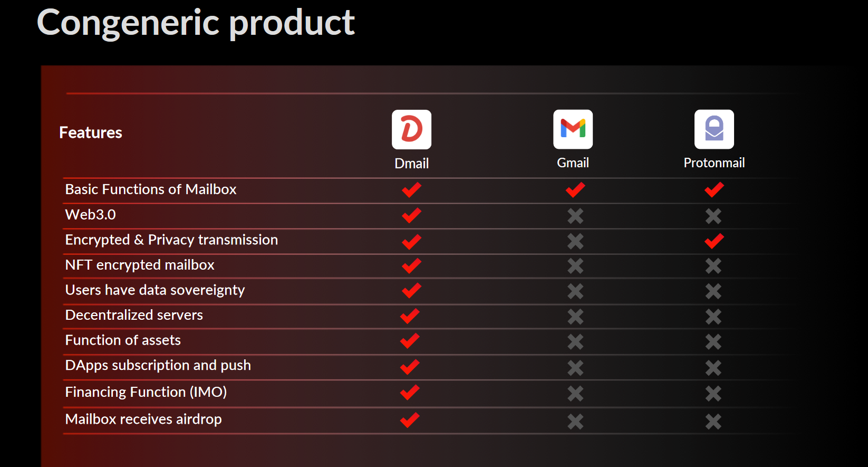This screenshot has width=868, height=467.
Task: Select the Users have data sovereignty row label
Action: tap(155, 290)
